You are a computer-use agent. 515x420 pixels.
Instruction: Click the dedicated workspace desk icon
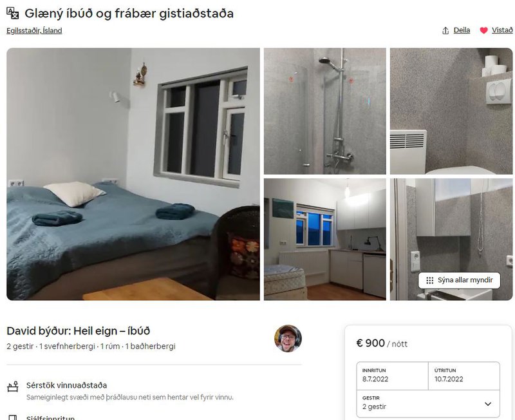pos(13,387)
